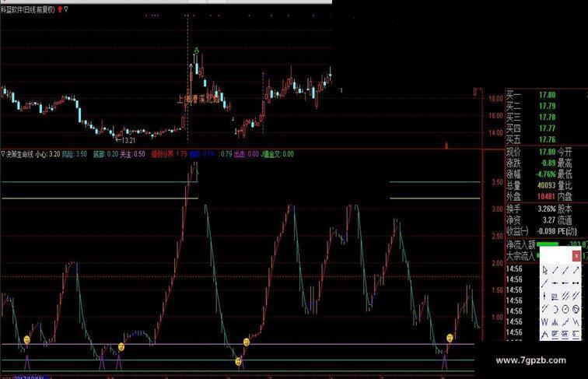Select the arc drawing tool
The width and height of the screenshot is (588, 379).
(555, 309)
